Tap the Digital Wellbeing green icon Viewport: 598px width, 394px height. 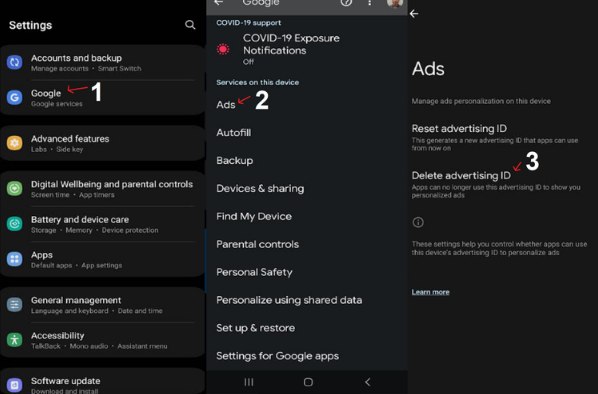14,188
